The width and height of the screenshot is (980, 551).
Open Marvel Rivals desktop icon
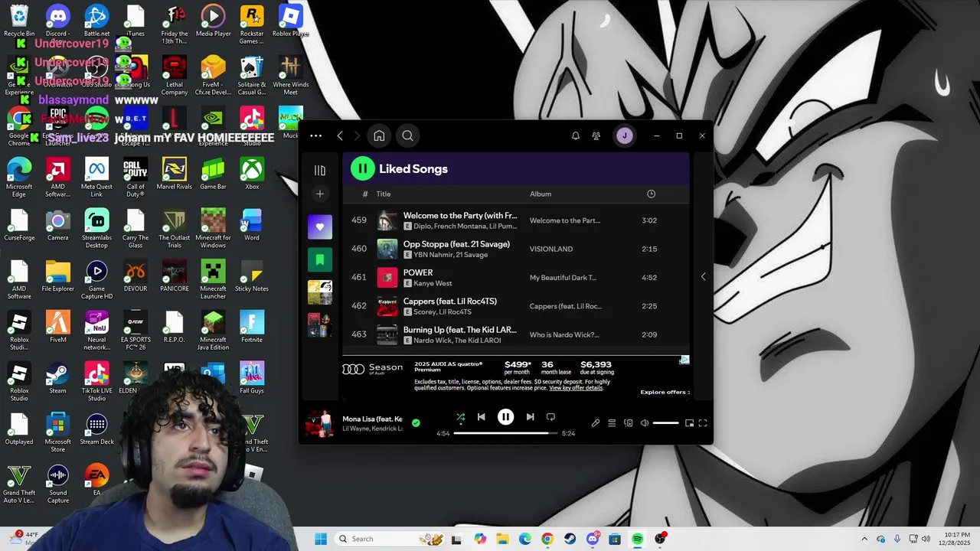174,174
